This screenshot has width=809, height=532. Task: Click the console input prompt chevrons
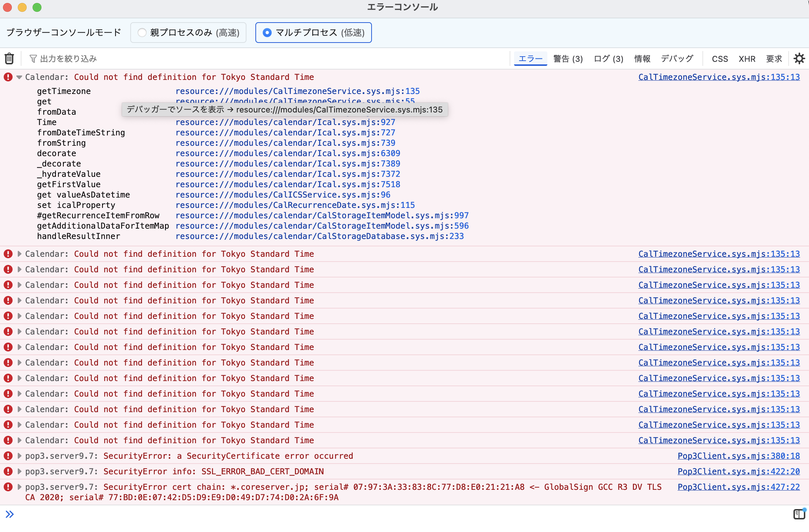pyautogui.click(x=10, y=514)
